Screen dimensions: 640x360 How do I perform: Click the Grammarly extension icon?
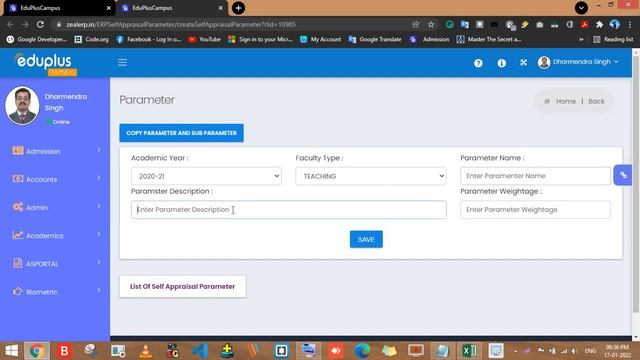click(449, 24)
